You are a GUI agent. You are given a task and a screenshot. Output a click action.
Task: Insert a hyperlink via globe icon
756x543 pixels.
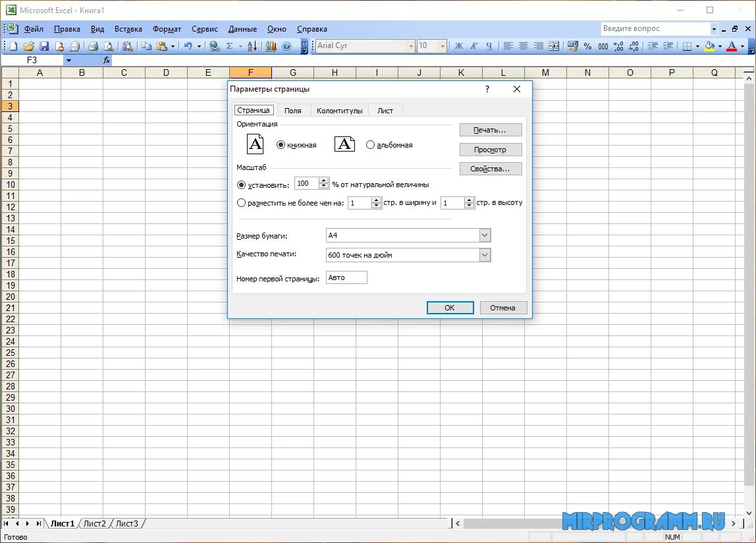215,46
